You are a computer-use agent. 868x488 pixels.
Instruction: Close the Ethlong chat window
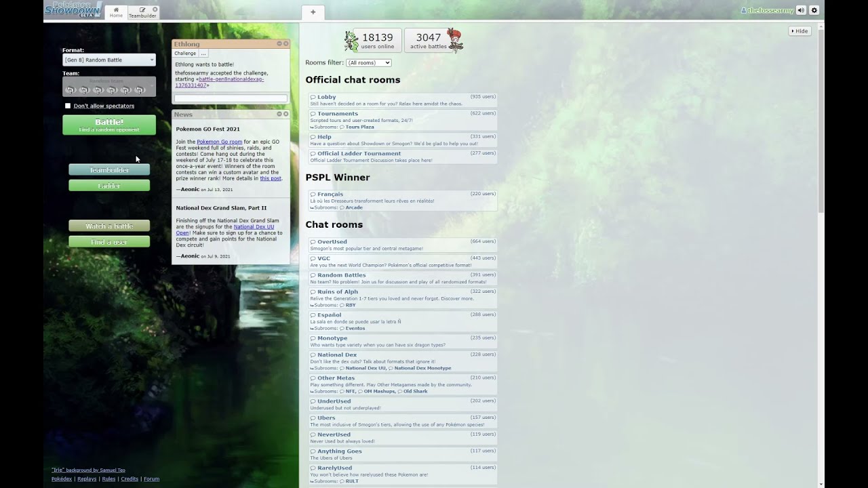click(x=286, y=43)
